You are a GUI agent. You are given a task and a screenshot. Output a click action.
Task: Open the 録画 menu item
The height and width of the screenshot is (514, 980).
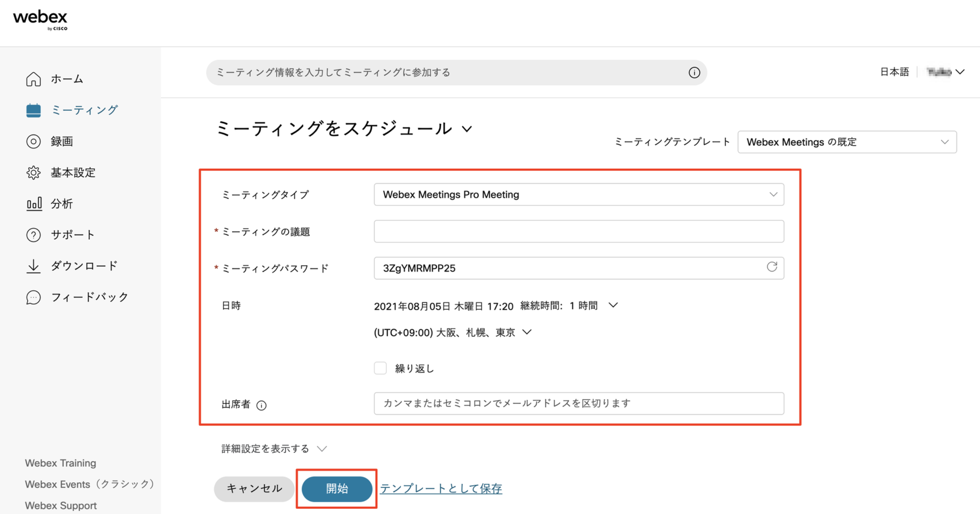pyautogui.click(x=62, y=141)
